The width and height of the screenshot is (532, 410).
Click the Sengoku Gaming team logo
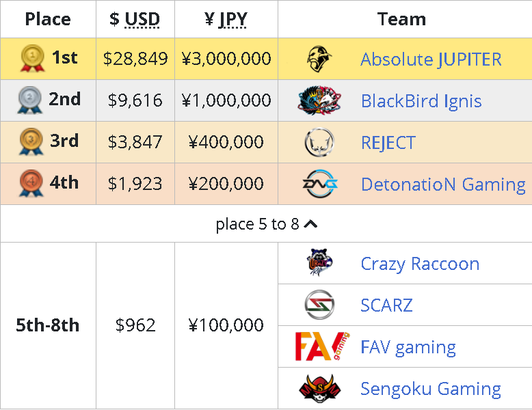pos(319,388)
